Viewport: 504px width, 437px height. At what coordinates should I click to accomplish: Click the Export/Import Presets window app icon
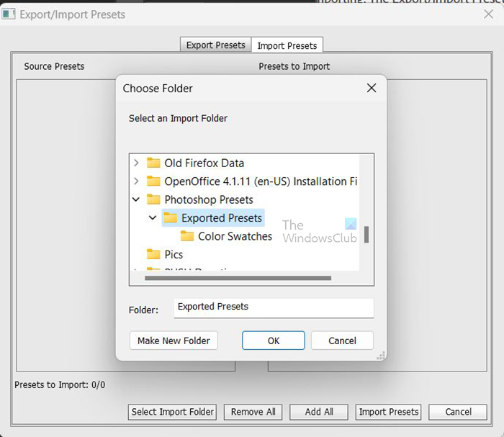[9, 14]
